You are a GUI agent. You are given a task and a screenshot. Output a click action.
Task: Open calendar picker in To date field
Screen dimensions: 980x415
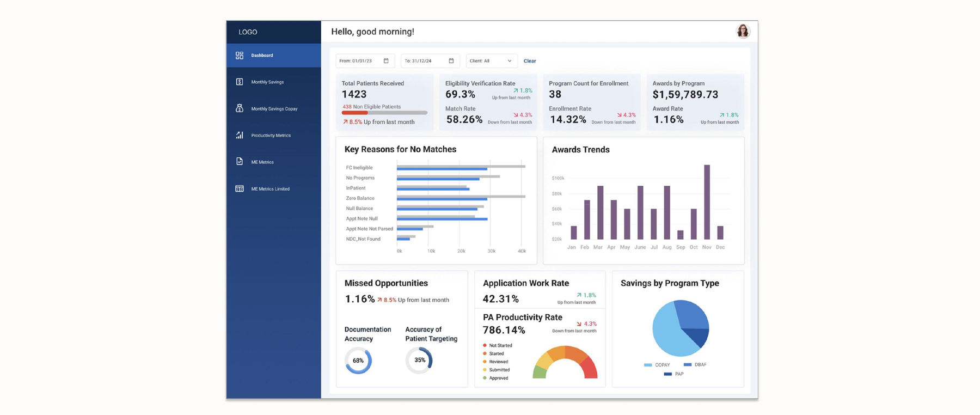[451, 60]
